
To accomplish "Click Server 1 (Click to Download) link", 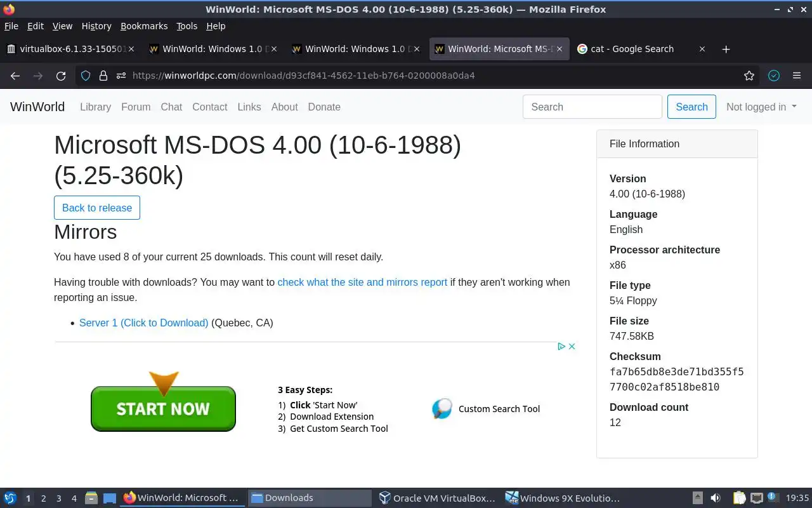I will pyautogui.click(x=143, y=323).
